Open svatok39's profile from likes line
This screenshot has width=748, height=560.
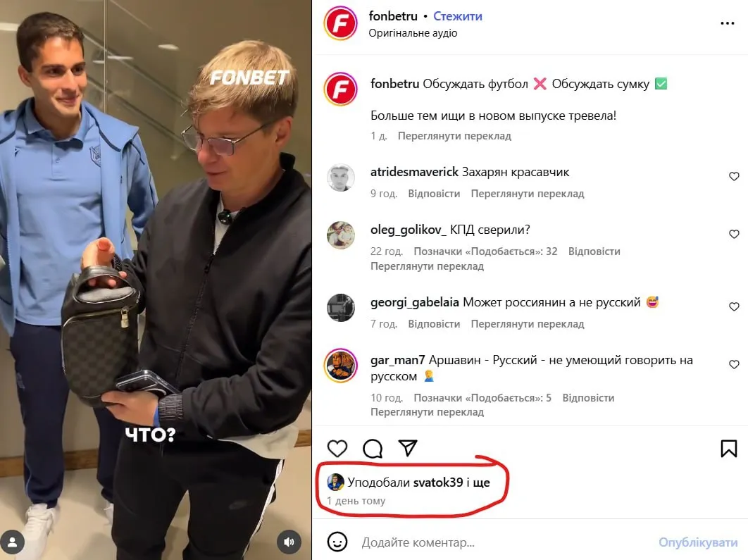pos(438,483)
